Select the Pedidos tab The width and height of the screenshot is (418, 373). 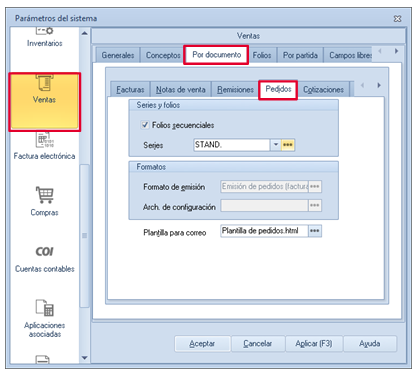click(278, 89)
